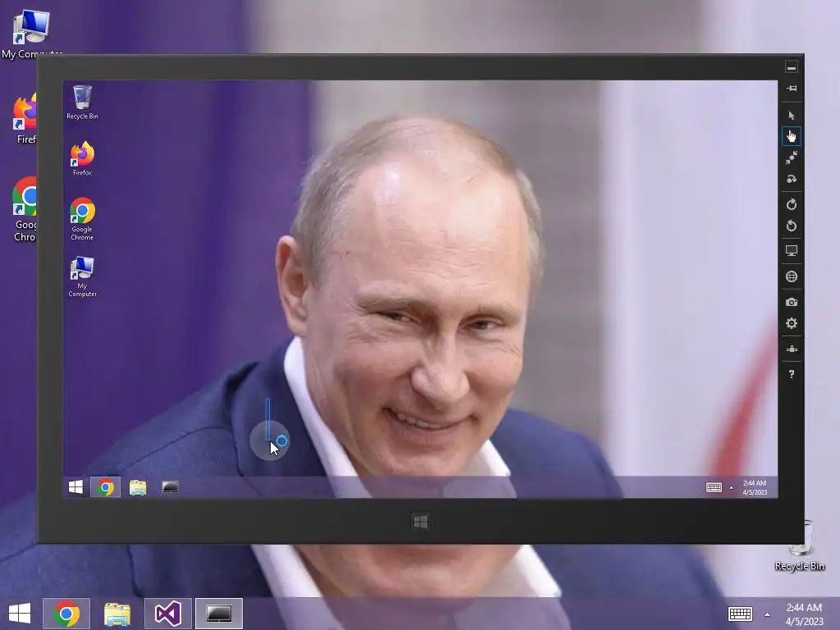Viewport: 840px width, 630px height.
Task: Switch to Visual Studio on host taskbar
Action: [x=167, y=614]
